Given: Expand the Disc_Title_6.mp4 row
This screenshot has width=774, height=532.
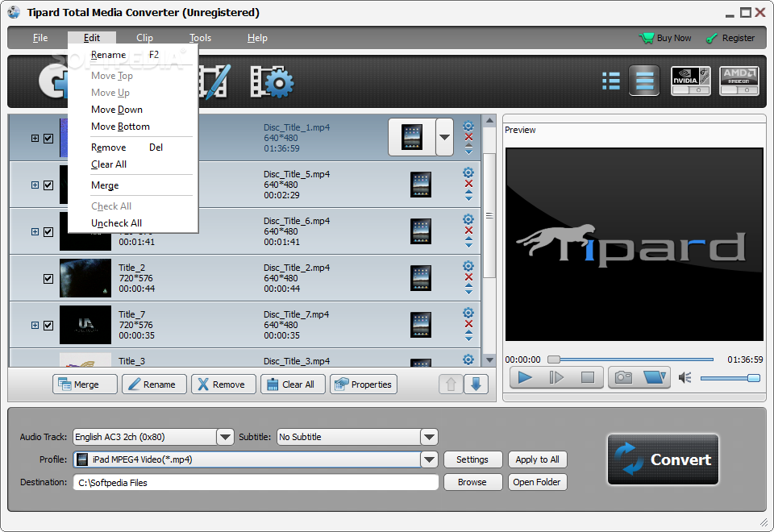Looking at the screenshot, I should pos(35,231).
